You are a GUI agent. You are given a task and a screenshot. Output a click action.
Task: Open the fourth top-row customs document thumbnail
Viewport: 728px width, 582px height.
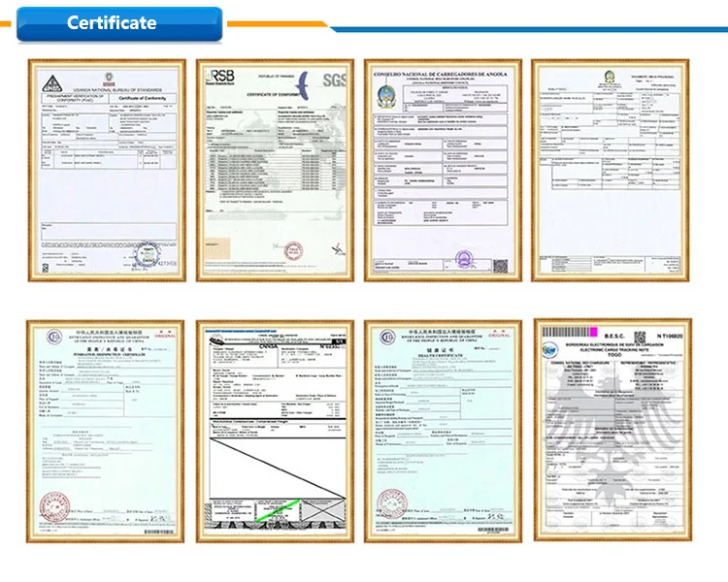pos(611,171)
